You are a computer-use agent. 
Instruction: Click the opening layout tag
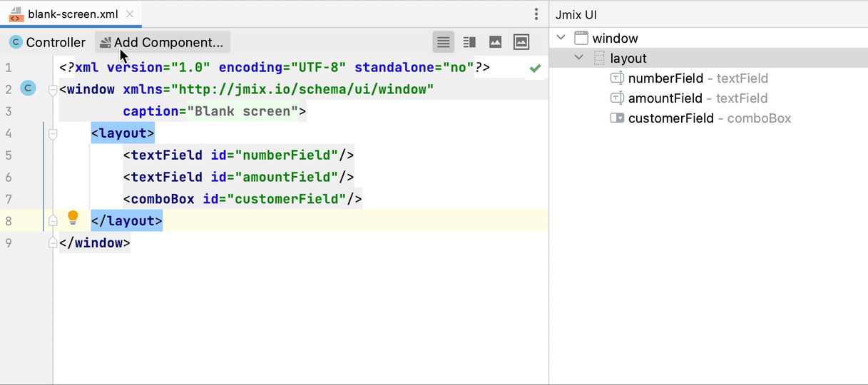tap(123, 133)
